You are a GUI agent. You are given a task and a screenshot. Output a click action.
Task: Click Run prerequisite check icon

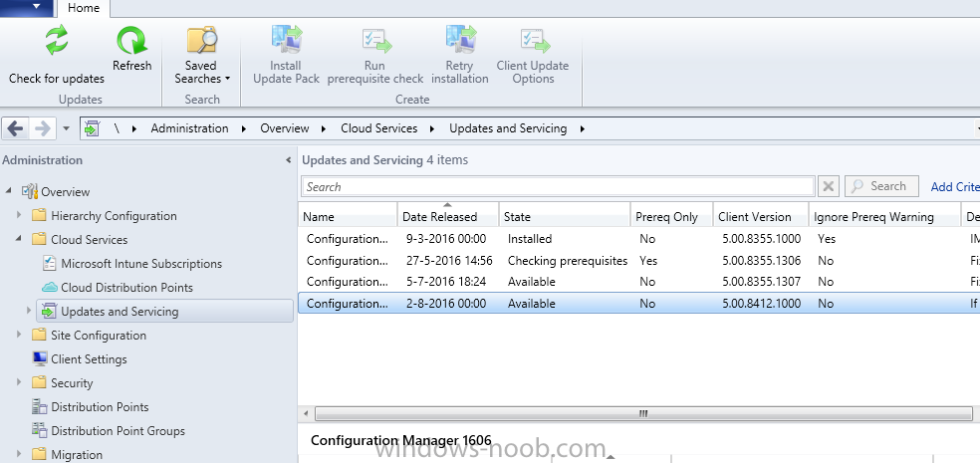pyautogui.click(x=376, y=41)
